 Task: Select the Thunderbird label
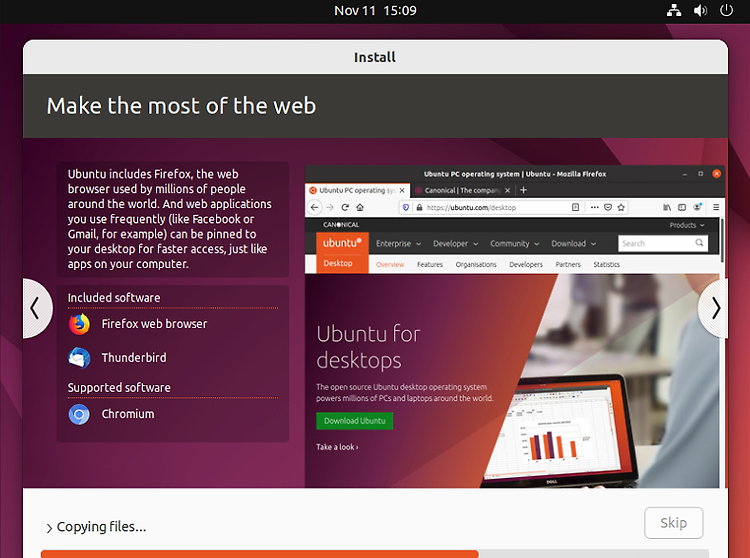[x=134, y=358]
